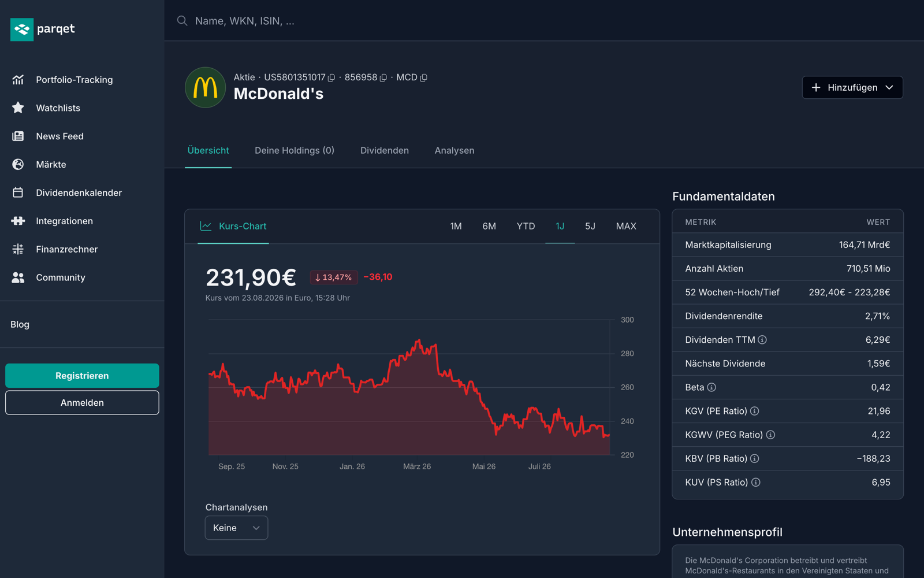This screenshot has width=924, height=578.
Task: Click the 231,90€ price value
Action: 251,277
